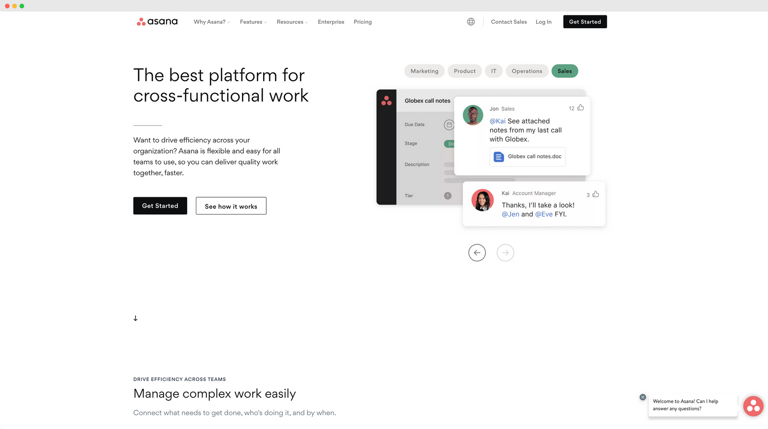The width and height of the screenshot is (768, 429).
Task: Click the macOS green maximize window dot
Action: (22, 6)
